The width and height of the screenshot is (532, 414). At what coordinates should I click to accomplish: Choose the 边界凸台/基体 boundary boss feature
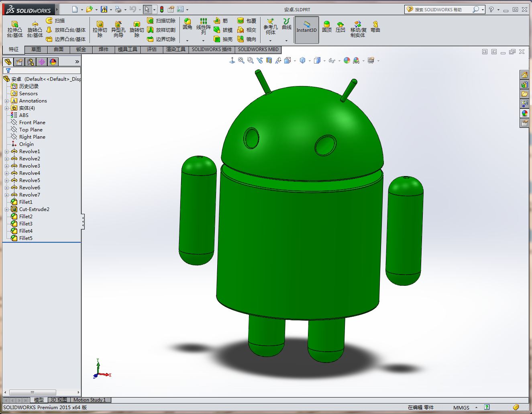tap(66, 39)
